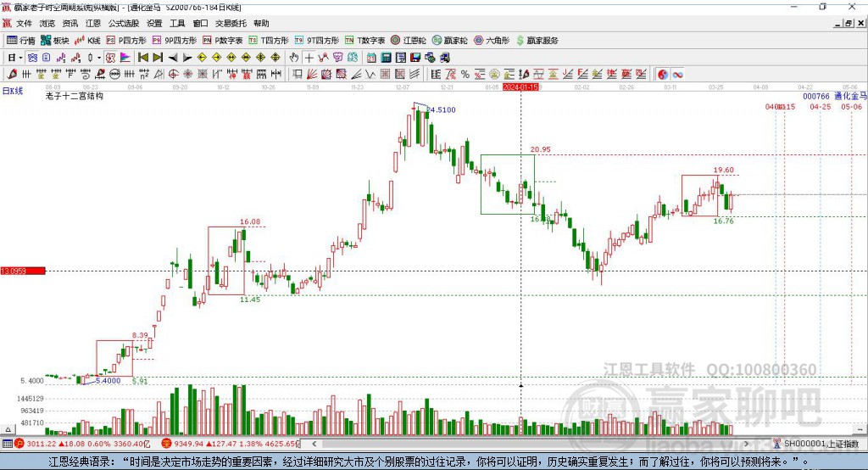
Task: Open the 工具 menu
Action: (x=177, y=23)
